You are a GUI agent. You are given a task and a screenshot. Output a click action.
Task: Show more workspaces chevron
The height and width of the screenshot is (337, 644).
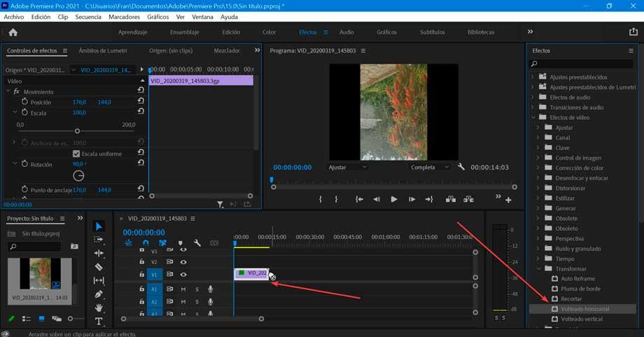530,32
